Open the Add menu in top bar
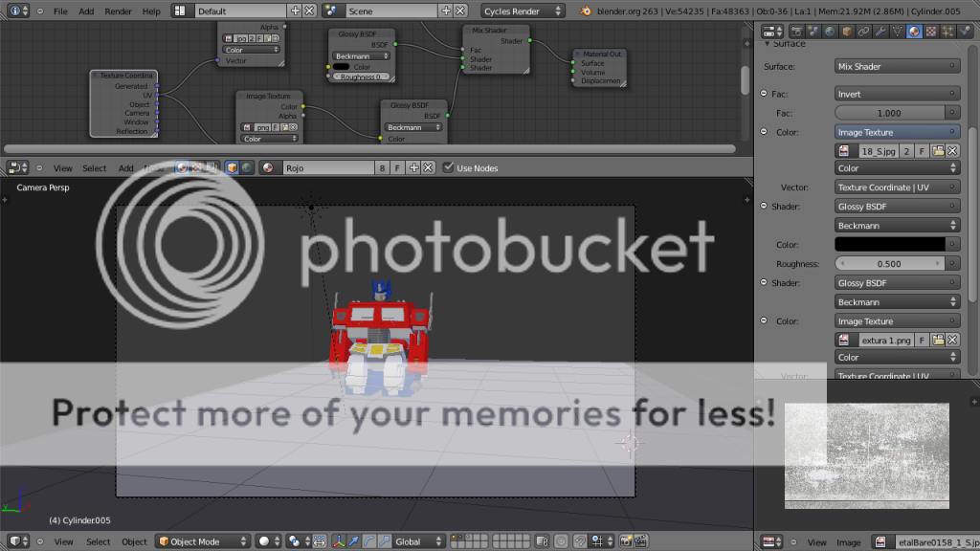Screen dimensions: 980x551 point(86,11)
